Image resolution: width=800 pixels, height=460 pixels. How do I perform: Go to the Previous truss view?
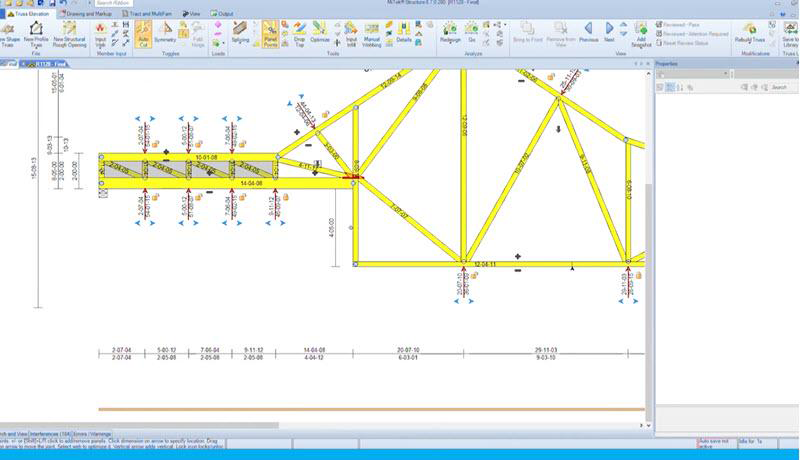[588, 32]
